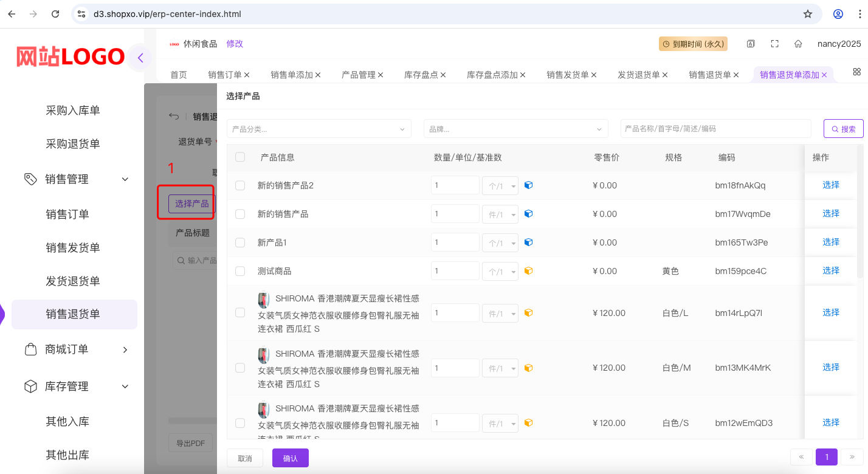This screenshot has width=868, height=474.
Task: Open the tab grid menu icon
Action: tap(857, 72)
